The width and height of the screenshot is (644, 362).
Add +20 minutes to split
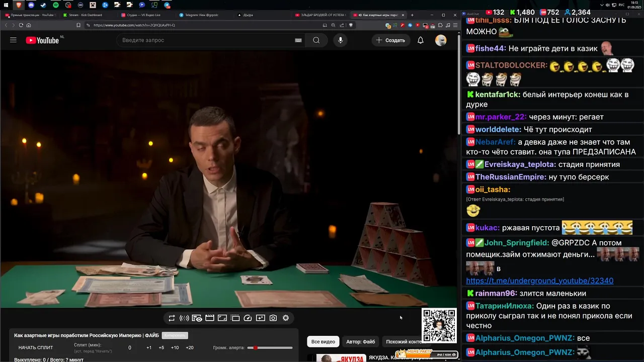pyautogui.click(x=189, y=347)
